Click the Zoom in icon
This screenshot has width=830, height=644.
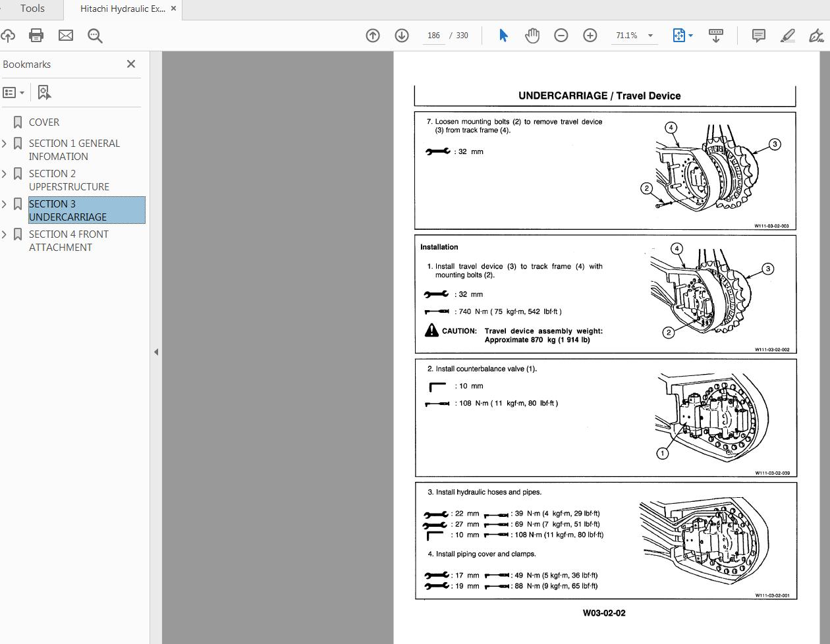pos(590,36)
